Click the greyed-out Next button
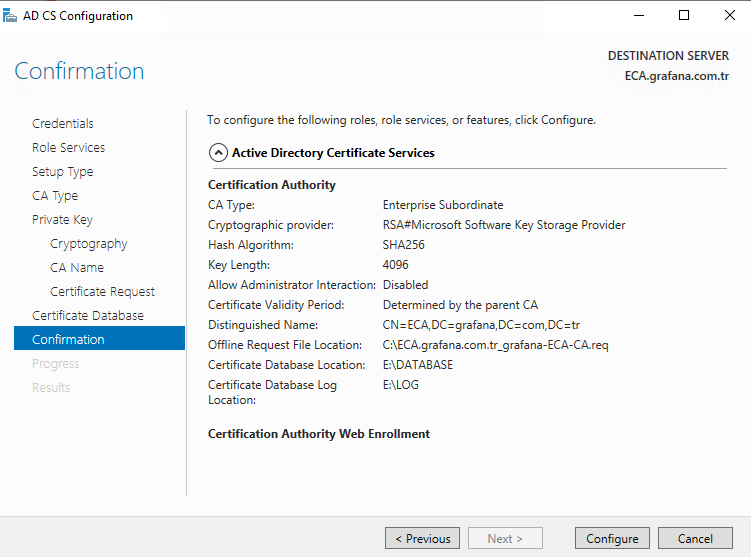This screenshot has height=557, width=751. [x=505, y=538]
